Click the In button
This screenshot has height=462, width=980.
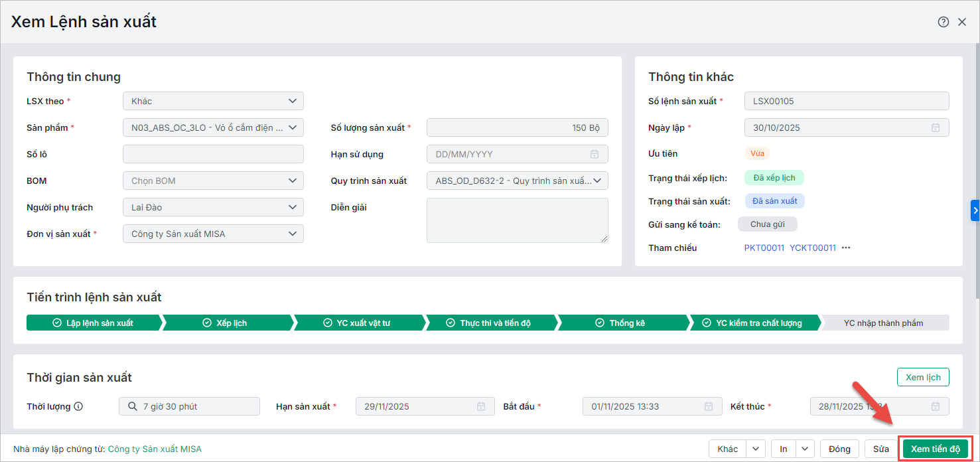(784, 449)
